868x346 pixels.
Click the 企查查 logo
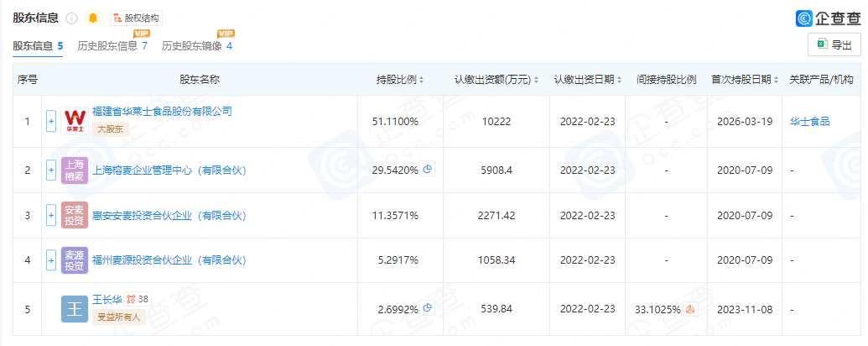pyautogui.click(x=827, y=18)
